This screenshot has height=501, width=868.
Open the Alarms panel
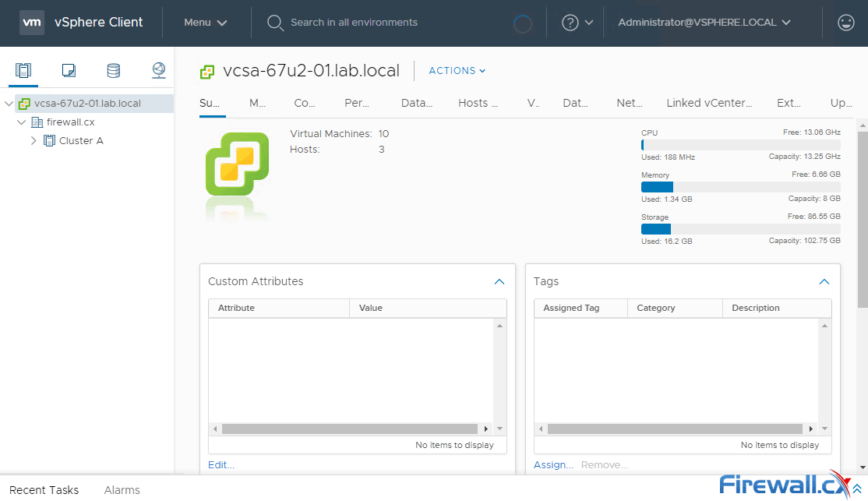click(122, 491)
